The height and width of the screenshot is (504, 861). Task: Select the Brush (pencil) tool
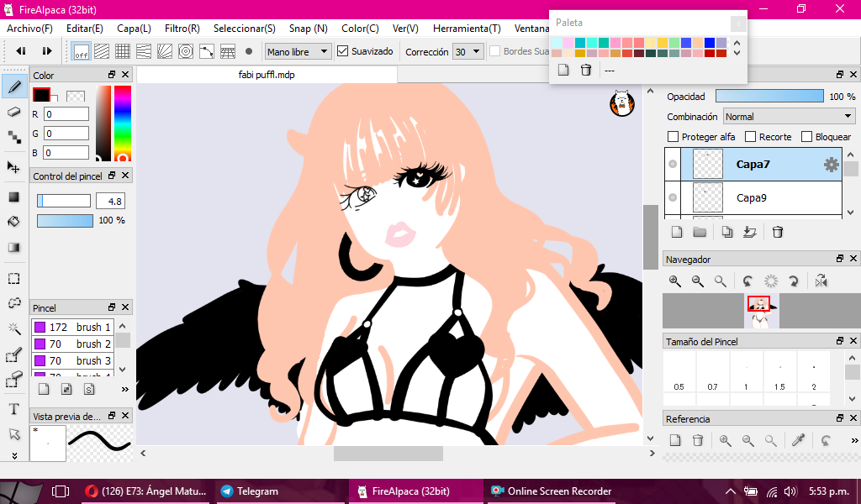coord(14,87)
